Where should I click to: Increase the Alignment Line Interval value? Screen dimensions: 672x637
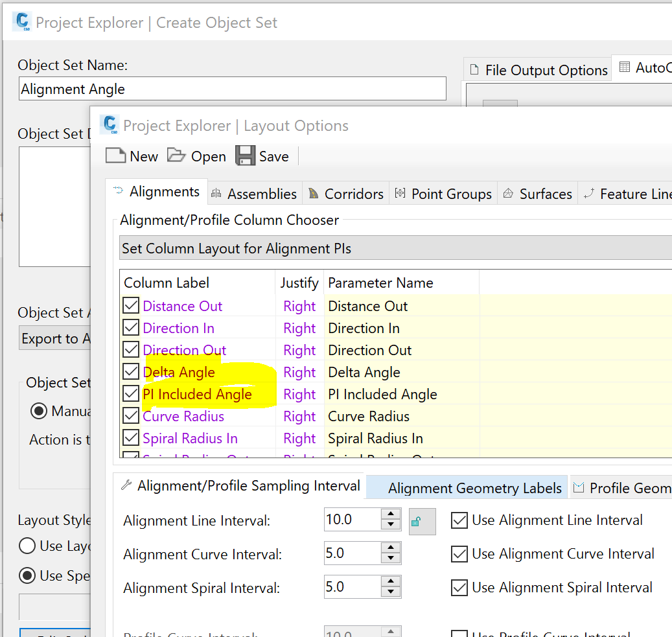391,515
